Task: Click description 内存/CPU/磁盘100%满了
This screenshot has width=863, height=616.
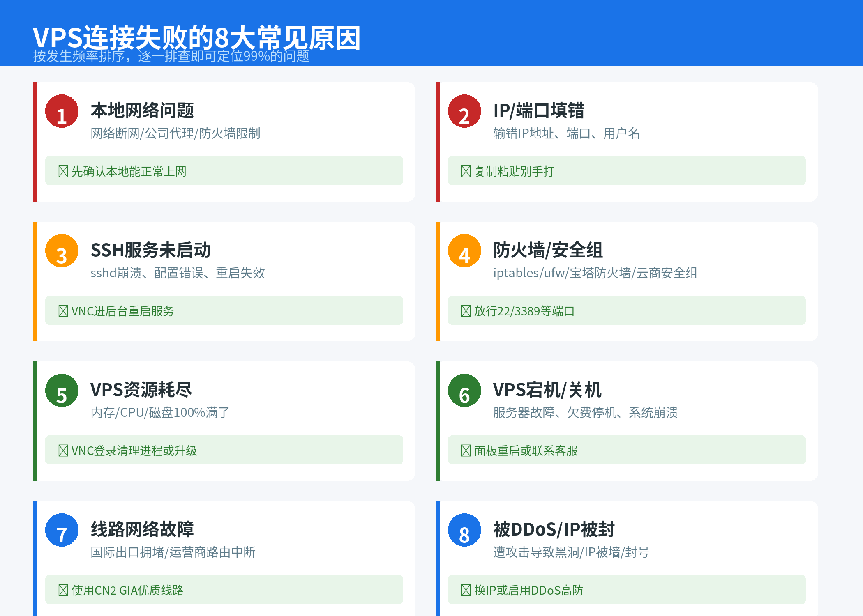Action: coord(160,413)
